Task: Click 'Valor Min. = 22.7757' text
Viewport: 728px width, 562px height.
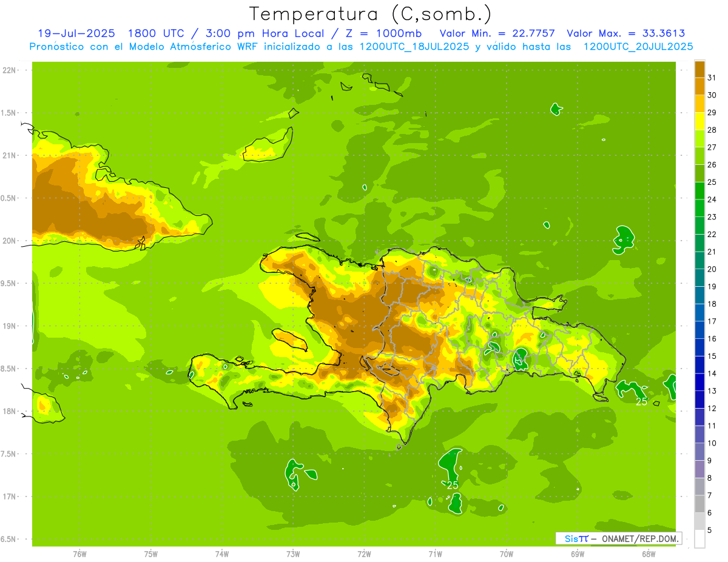Action: (497, 33)
